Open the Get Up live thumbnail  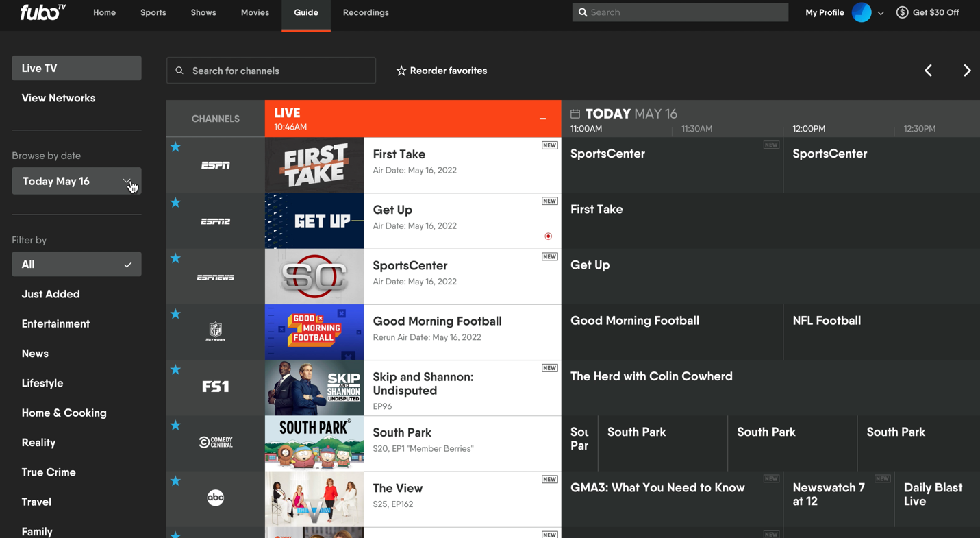pos(314,221)
